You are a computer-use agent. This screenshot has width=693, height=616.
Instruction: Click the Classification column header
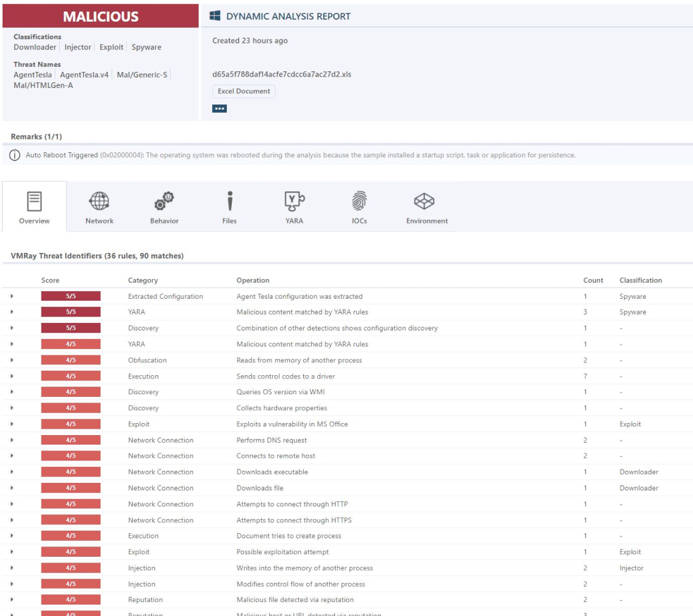pyautogui.click(x=641, y=280)
